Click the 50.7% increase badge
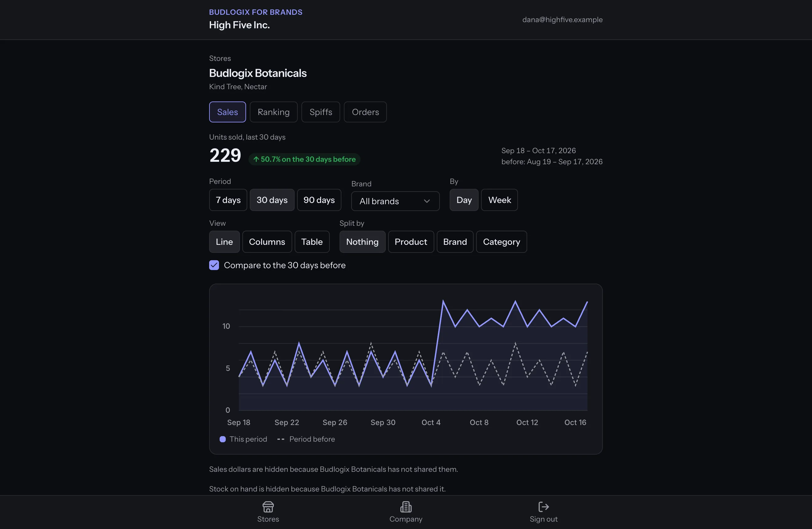812x529 pixels. [x=304, y=159]
